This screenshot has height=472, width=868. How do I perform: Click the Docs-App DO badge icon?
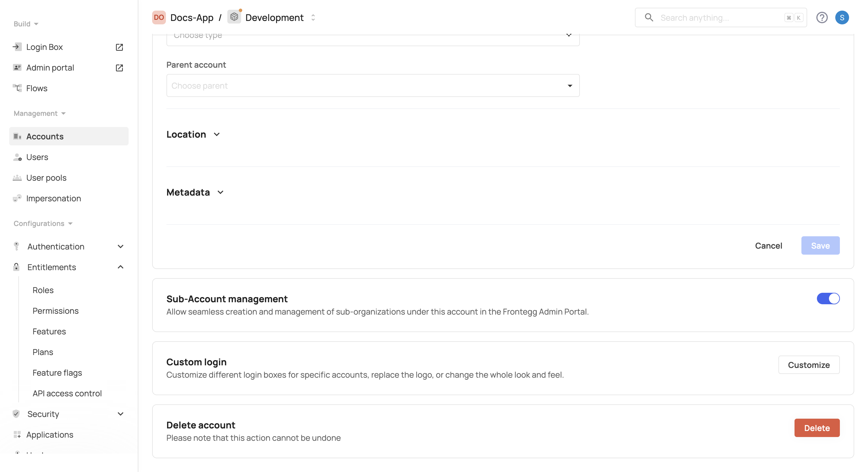(x=159, y=17)
